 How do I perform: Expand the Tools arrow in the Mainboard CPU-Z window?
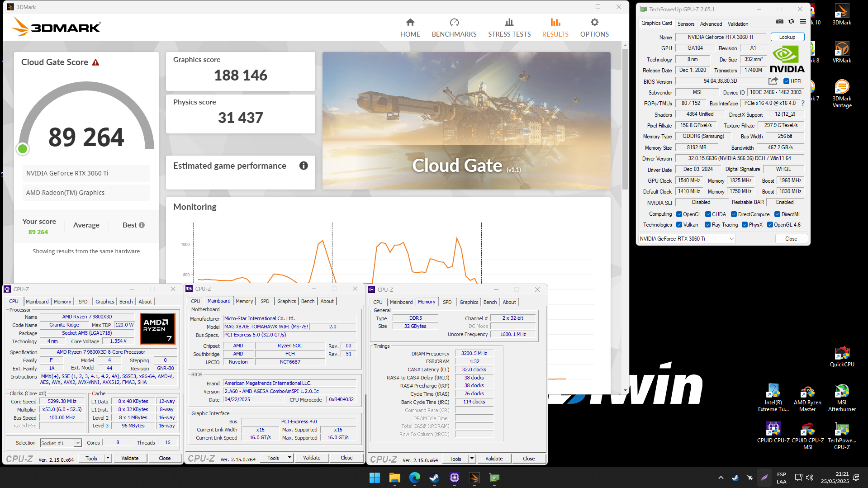pyautogui.click(x=289, y=458)
